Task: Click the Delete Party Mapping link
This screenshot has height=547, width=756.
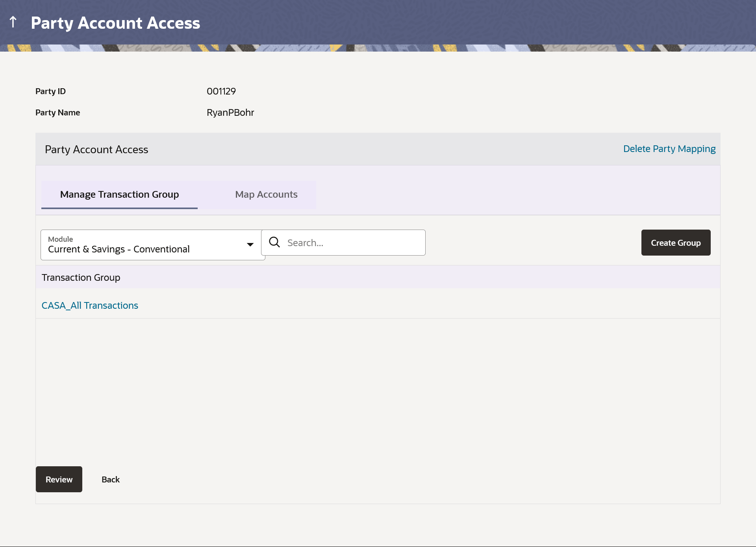Action: 669,149
